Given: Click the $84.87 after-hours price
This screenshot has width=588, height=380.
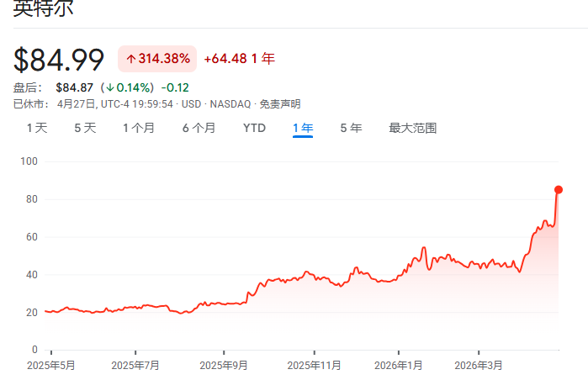Looking at the screenshot, I should [74, 87].
